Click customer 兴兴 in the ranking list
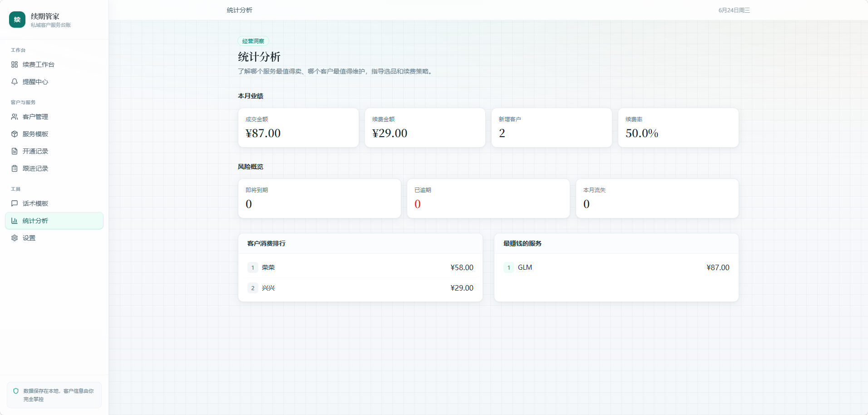 click(268, 288)
